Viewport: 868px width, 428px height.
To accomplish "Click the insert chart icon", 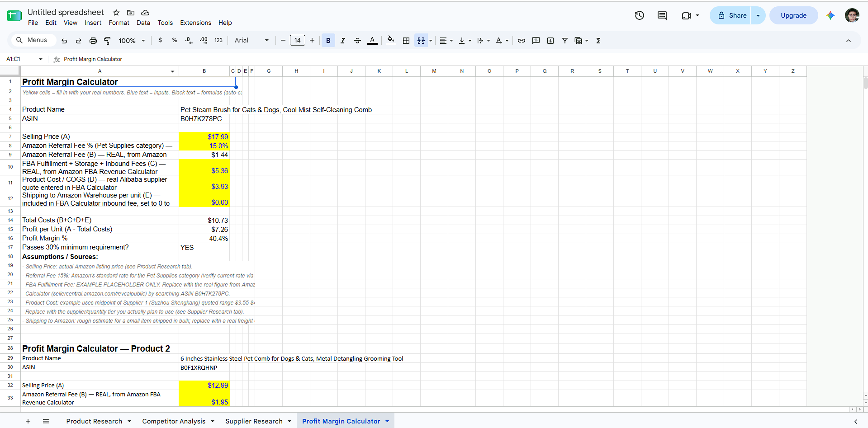I will 550,41.
